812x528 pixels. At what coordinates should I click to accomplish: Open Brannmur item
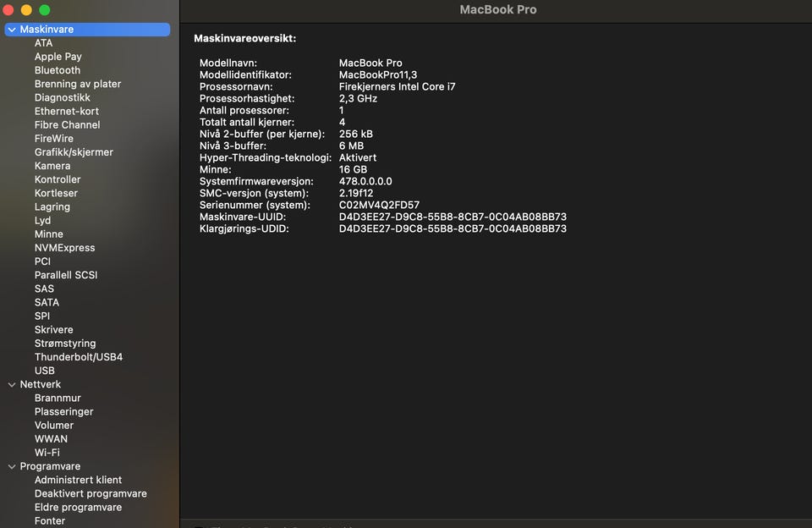point(58,398)
